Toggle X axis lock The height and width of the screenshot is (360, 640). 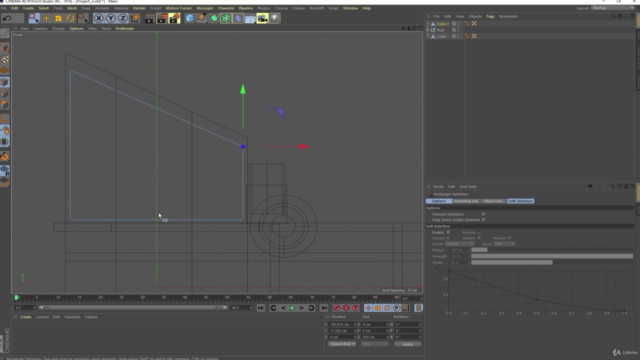98,18
